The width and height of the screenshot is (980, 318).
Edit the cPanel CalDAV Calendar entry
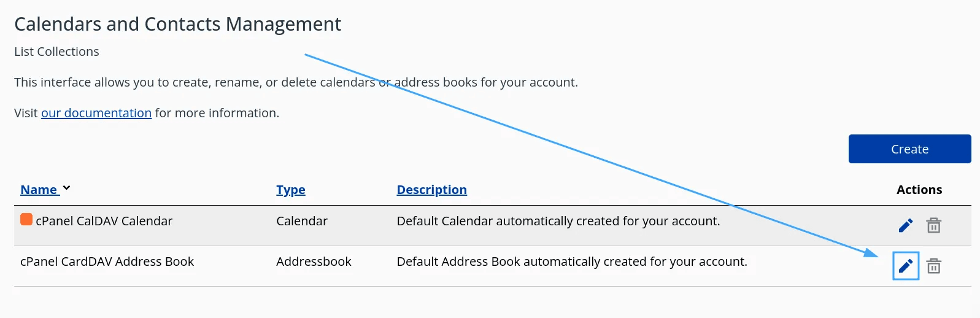point(905,226)
